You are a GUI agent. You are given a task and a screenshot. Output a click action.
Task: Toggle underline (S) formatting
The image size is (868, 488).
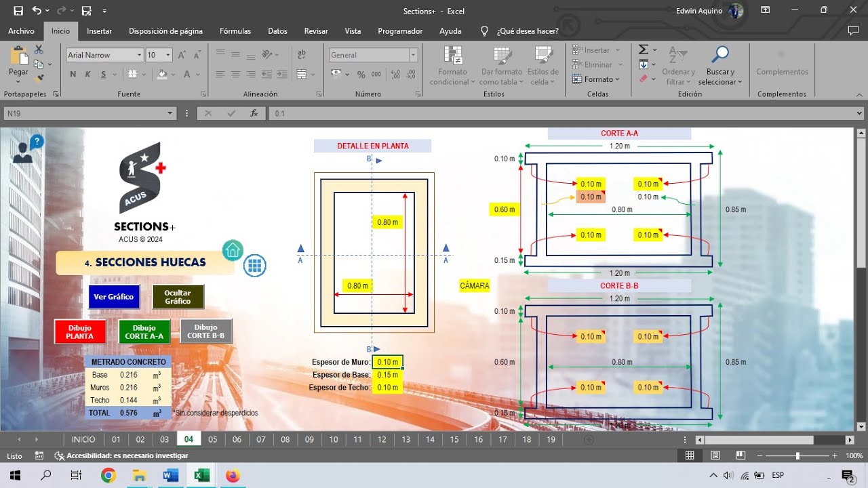click(104, 75)
